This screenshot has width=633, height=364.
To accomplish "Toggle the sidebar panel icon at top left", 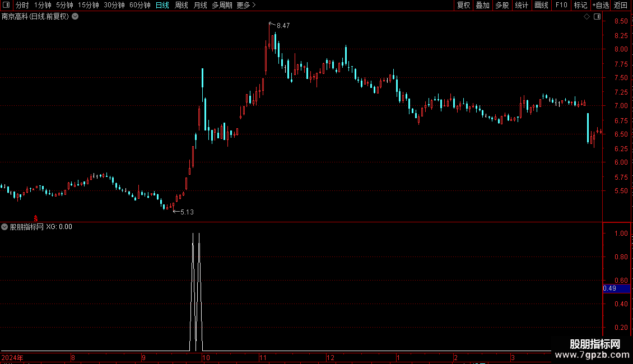I will point(6,5).
